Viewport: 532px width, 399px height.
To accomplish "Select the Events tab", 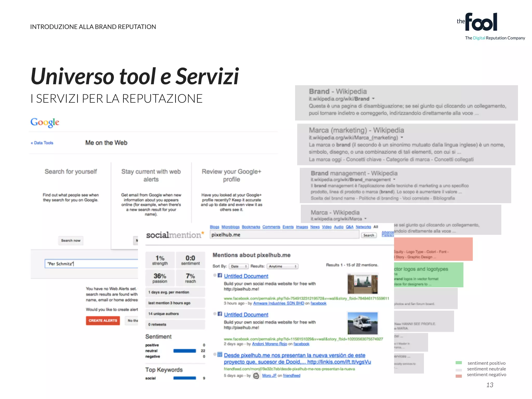I will point(288,227).
